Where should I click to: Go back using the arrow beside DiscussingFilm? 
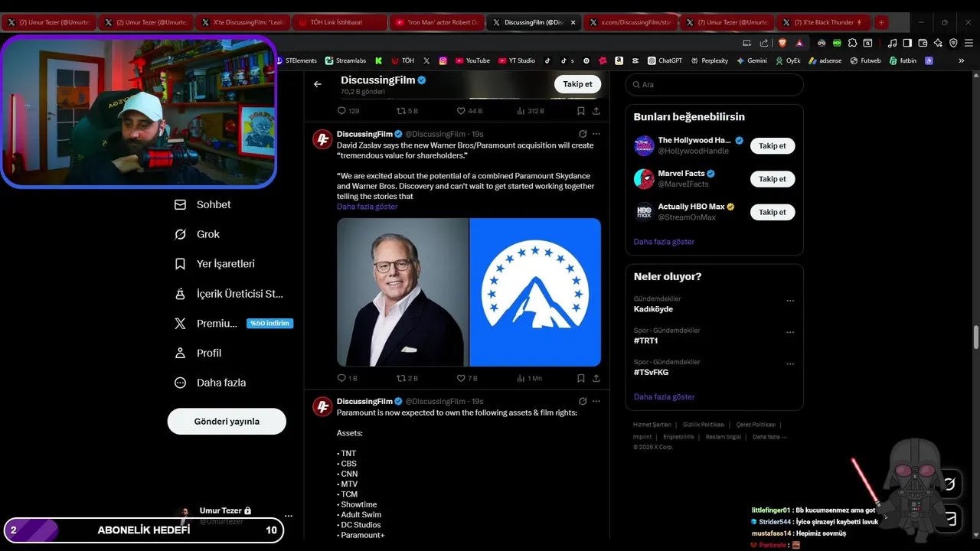coord(318,84)
